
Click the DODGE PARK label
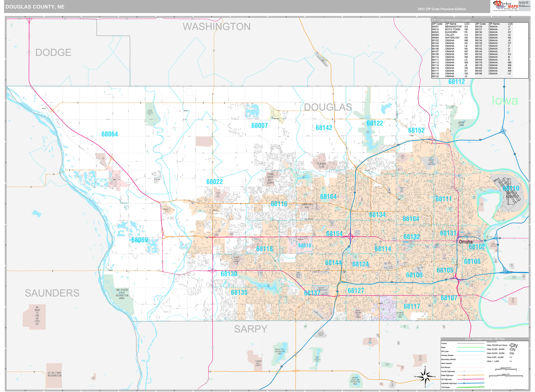click(x=461, y=124)
